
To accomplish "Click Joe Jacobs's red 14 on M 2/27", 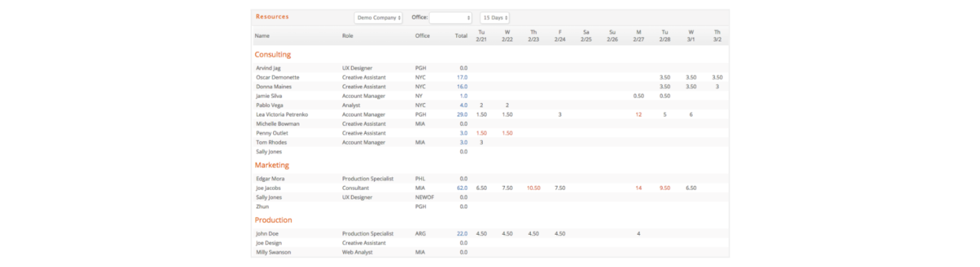I will point(638,188).
